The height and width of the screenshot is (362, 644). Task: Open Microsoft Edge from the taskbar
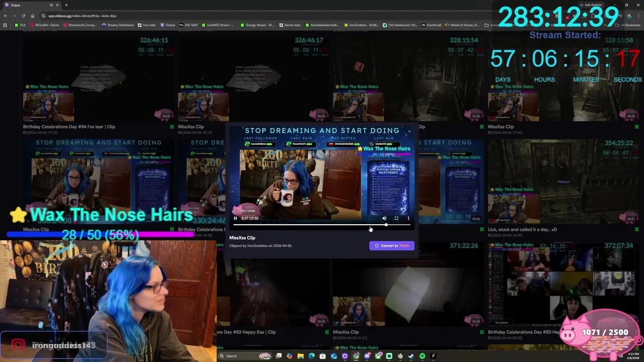point(311,356)
